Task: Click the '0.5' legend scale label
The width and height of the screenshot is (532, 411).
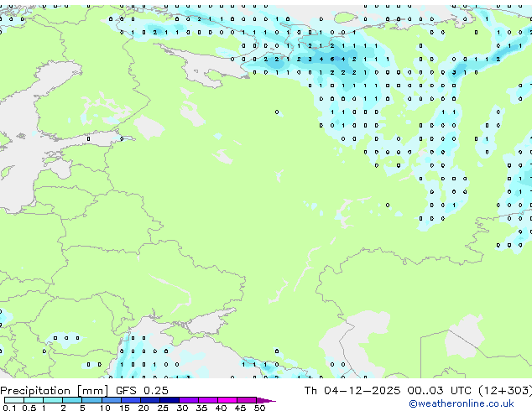Action: 29,408
